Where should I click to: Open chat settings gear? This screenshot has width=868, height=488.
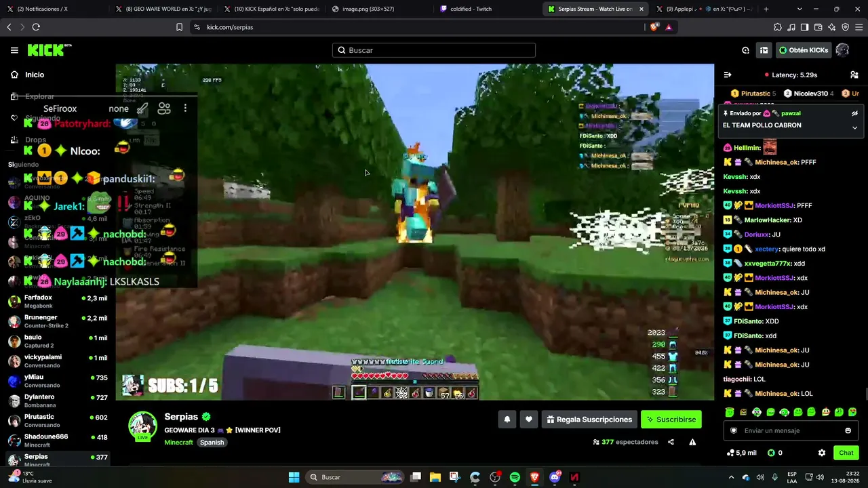point(822,453)
